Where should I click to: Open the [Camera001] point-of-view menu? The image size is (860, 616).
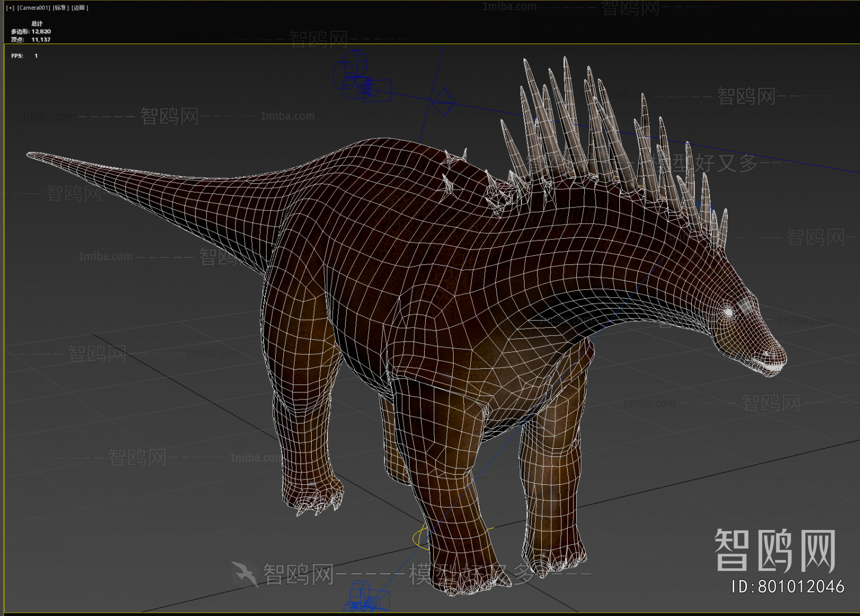click(x=33, y=8)
